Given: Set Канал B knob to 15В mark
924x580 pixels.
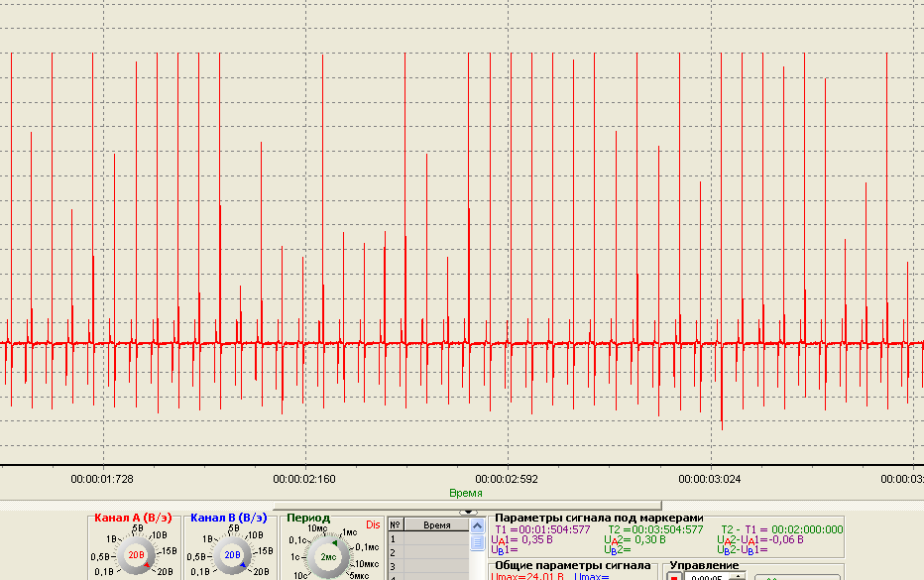Looking at the screenshot, I should (265, 550).
